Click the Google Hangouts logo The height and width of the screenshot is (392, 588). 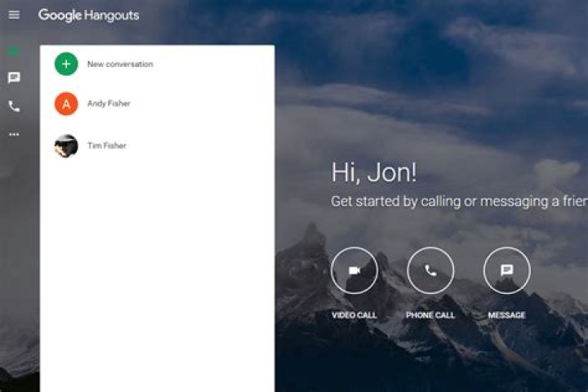pos(88,15)
